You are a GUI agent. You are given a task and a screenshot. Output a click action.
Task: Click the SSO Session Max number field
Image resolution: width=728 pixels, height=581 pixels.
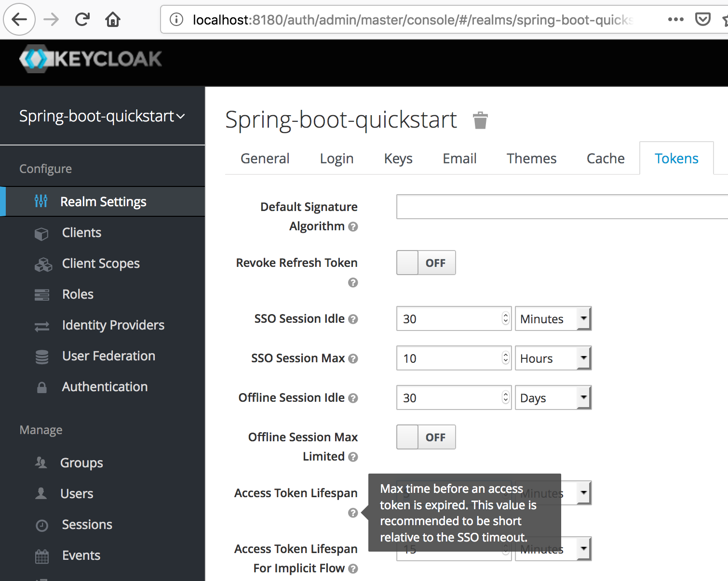[454, 358]
